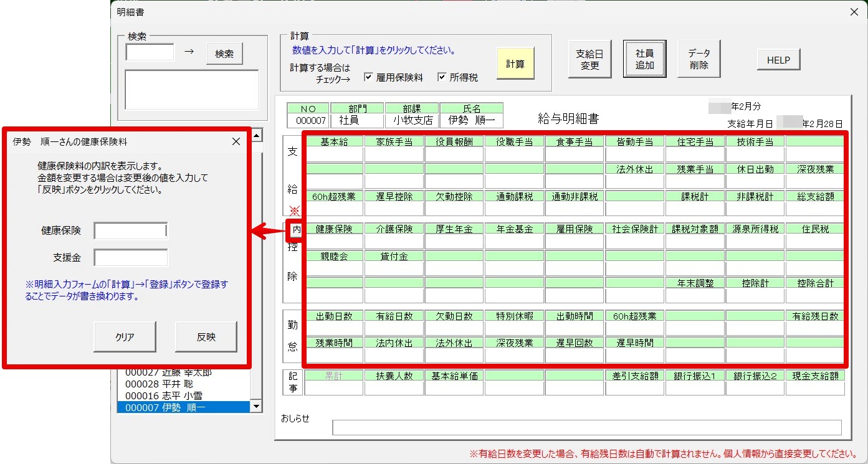Click the 内 breakdown button beside 控除
This screenshot has width=868, height=464.
tap(296, 230)
